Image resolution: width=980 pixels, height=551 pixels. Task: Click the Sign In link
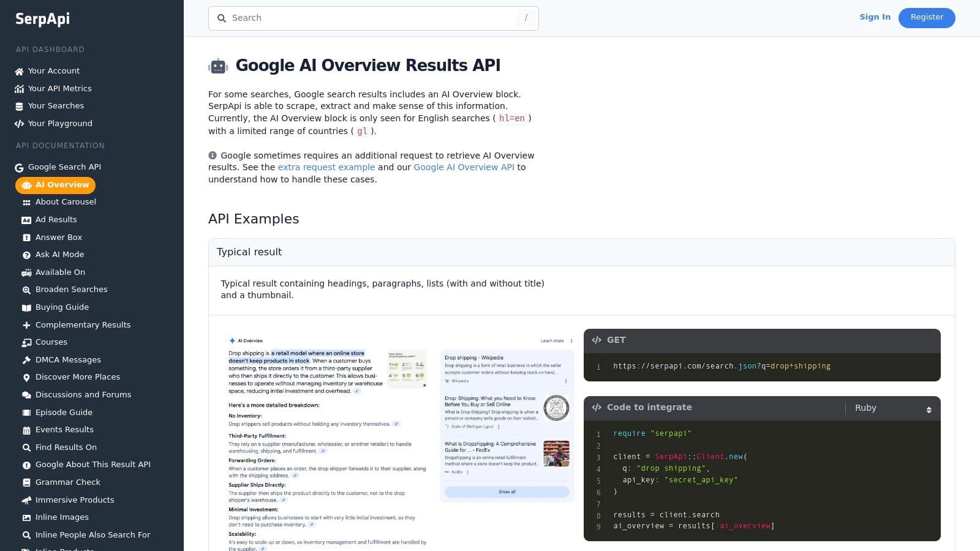coord(875,17)
